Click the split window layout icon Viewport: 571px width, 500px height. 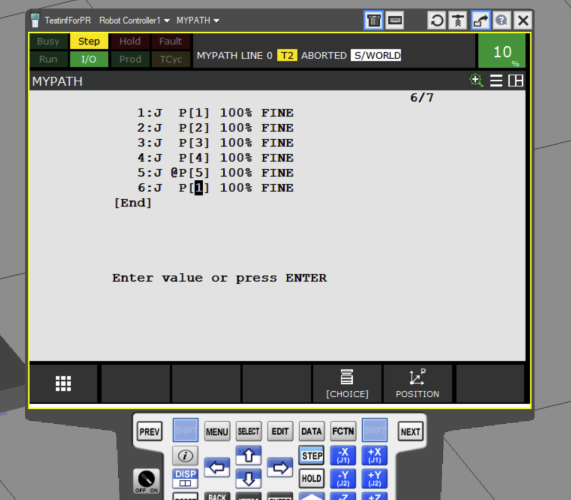[x=516, y=80]
